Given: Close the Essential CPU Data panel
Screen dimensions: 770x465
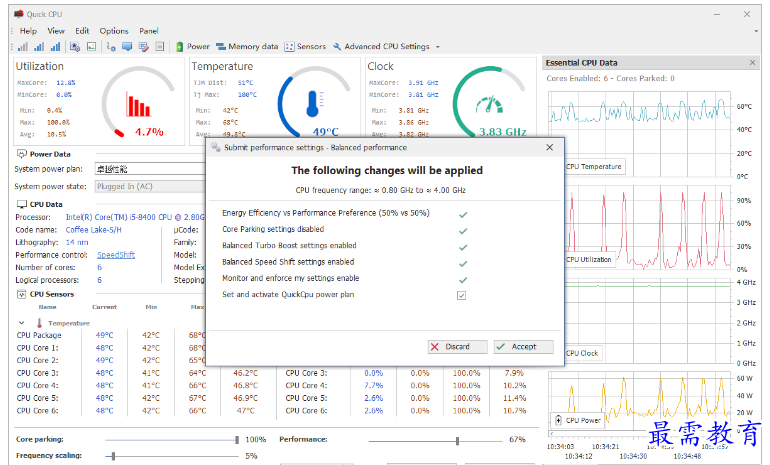Looking at the screenshot, I should (x=752, y=62).
